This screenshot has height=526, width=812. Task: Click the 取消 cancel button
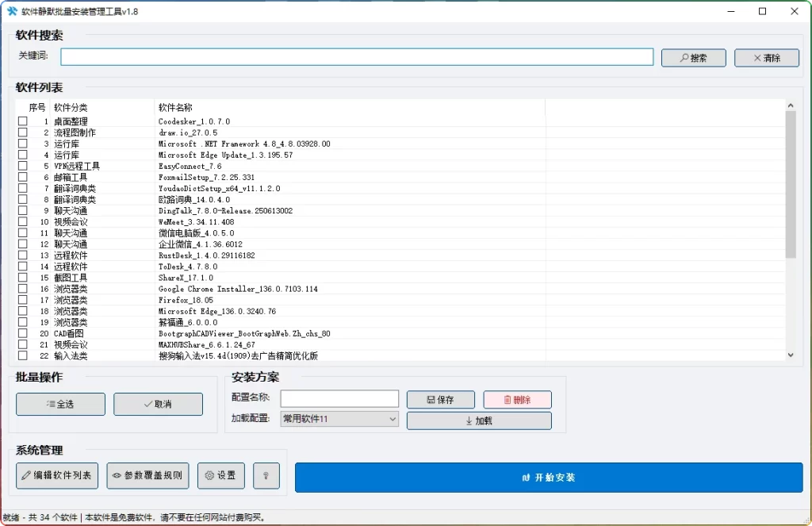coord(159,404)
